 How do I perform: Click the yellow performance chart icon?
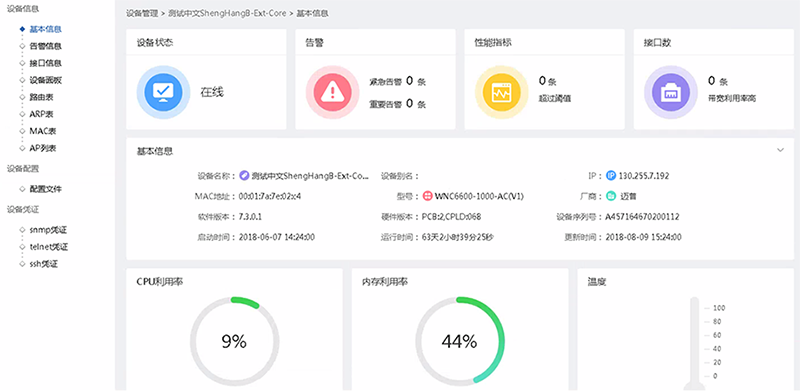click(502, 92)
